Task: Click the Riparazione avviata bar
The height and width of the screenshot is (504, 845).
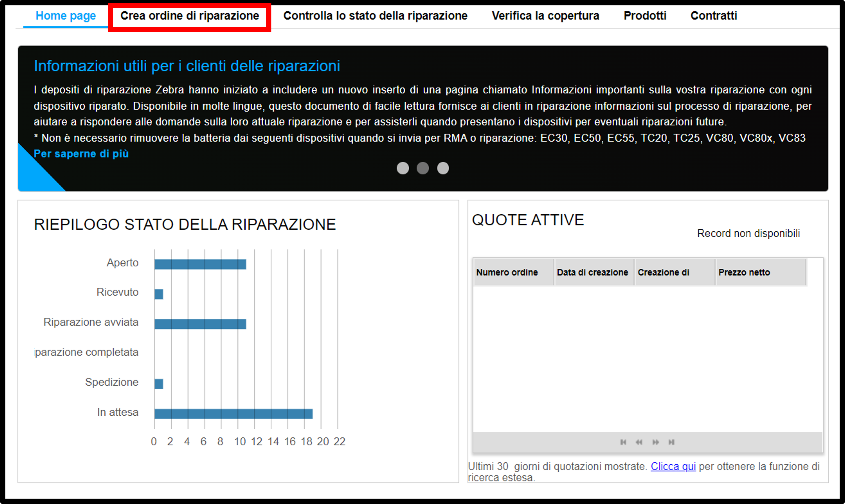Action: click(x=200, y=324)
